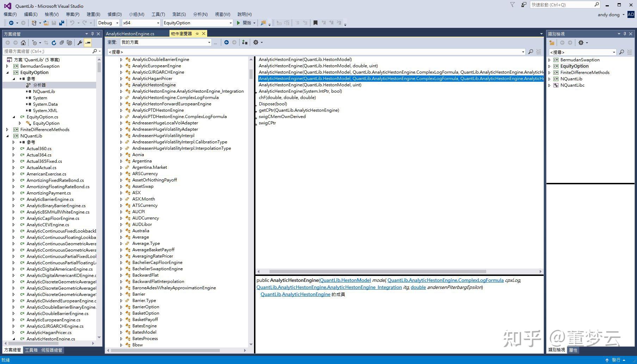
Task: Click Object Browser settings gear icon
Action: click(x=256, y=42)
